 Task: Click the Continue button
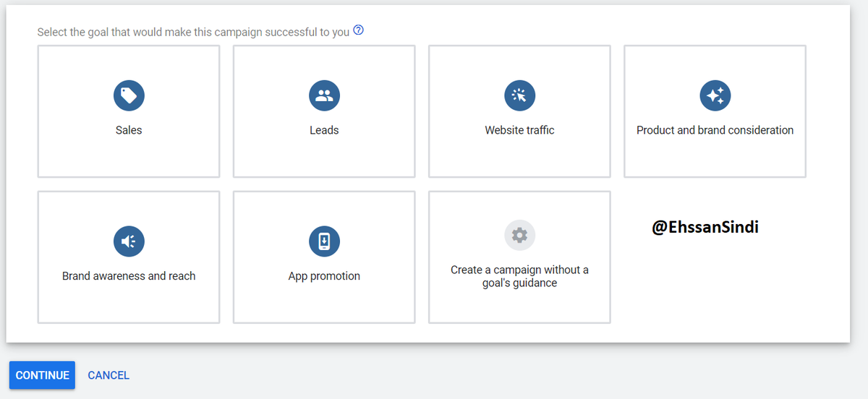coord(42,375)
